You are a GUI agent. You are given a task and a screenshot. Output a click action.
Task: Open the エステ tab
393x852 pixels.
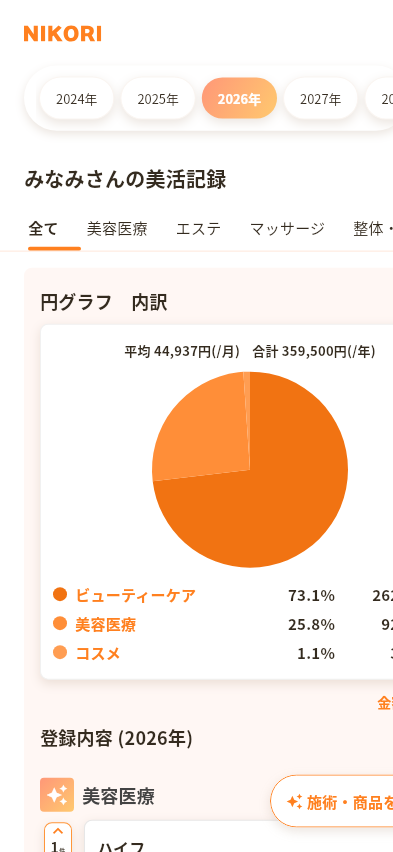(x=198, y=229)
